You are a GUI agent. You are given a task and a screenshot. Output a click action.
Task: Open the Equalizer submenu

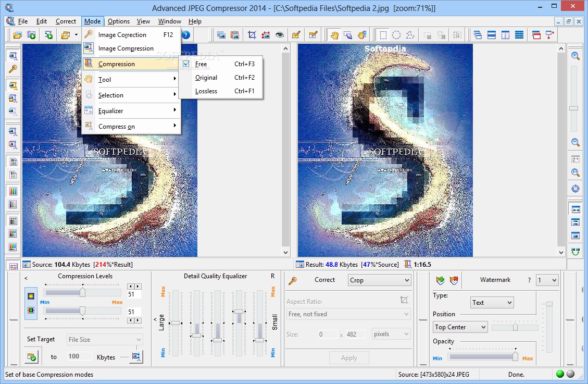[x=131, y=111]
